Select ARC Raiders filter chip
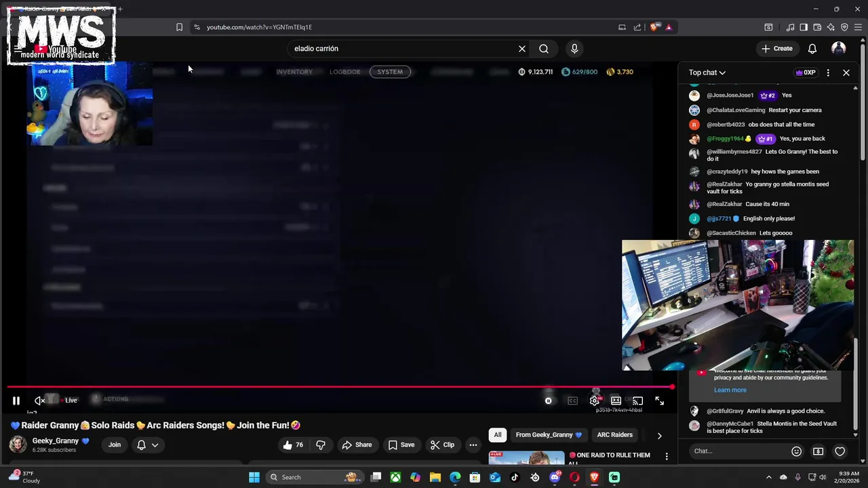868x488 pixels. coord(614,434)
